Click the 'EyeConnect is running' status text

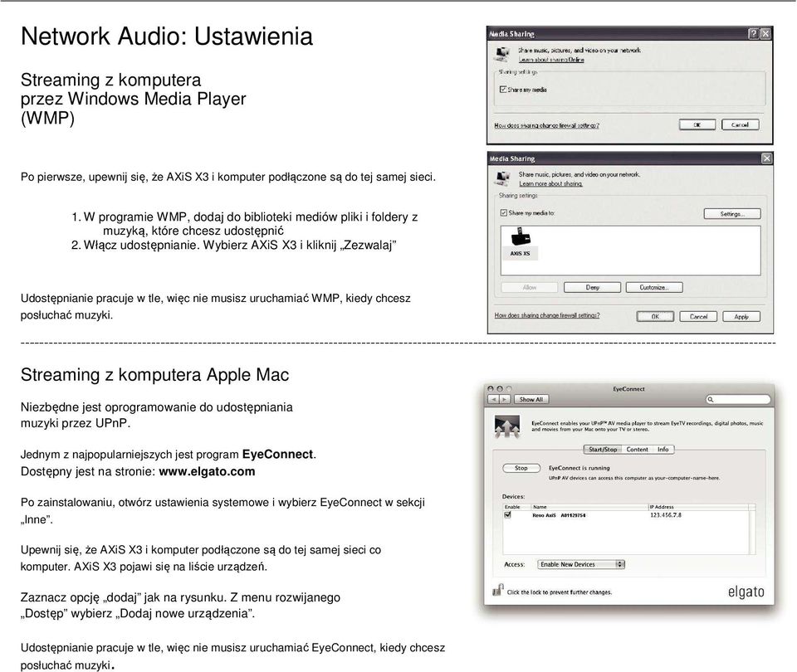pyautogui.click(x=579, y=468)
